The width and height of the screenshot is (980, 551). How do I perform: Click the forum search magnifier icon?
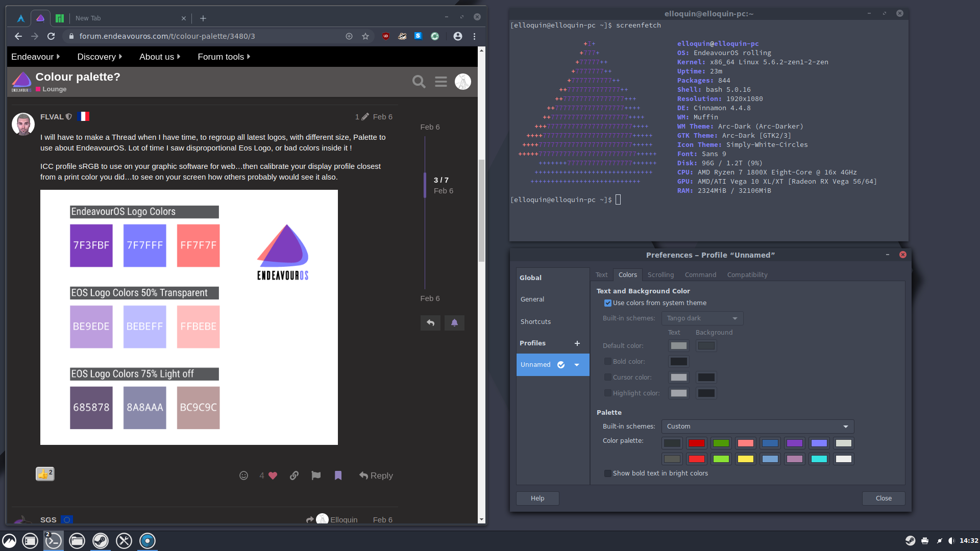pyautogui.click(x=419, y=82)
